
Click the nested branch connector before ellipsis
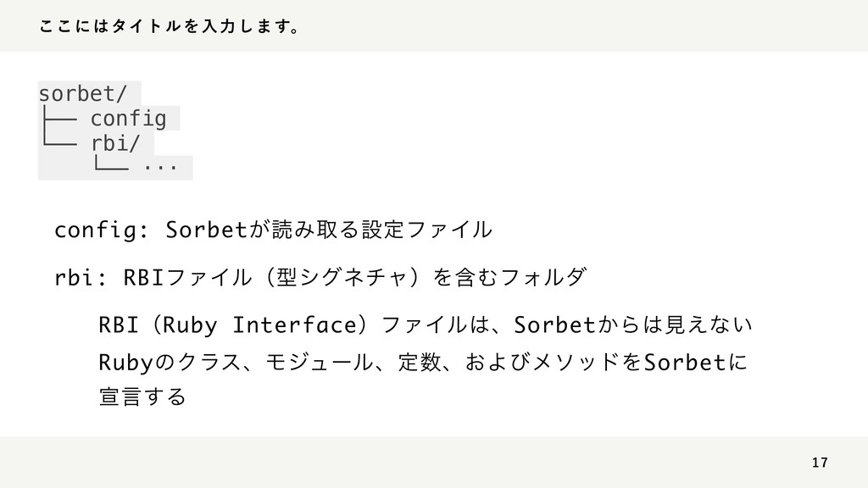[111, 162]
